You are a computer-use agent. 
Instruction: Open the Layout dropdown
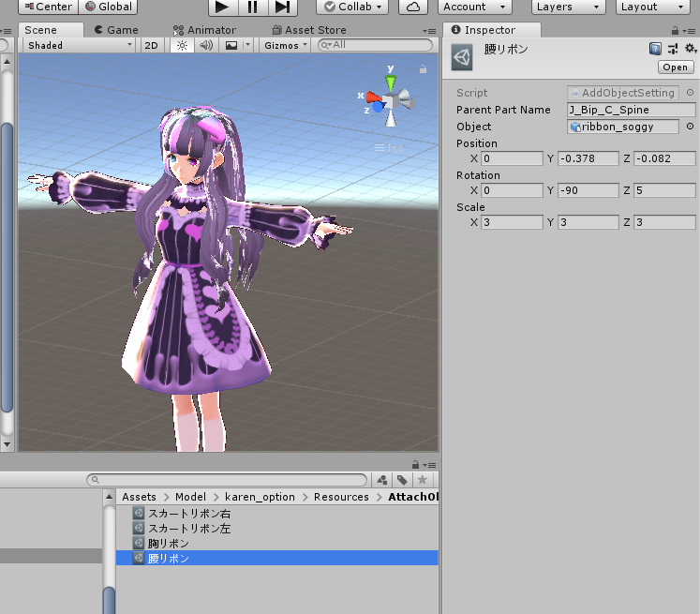click(653, 7)
